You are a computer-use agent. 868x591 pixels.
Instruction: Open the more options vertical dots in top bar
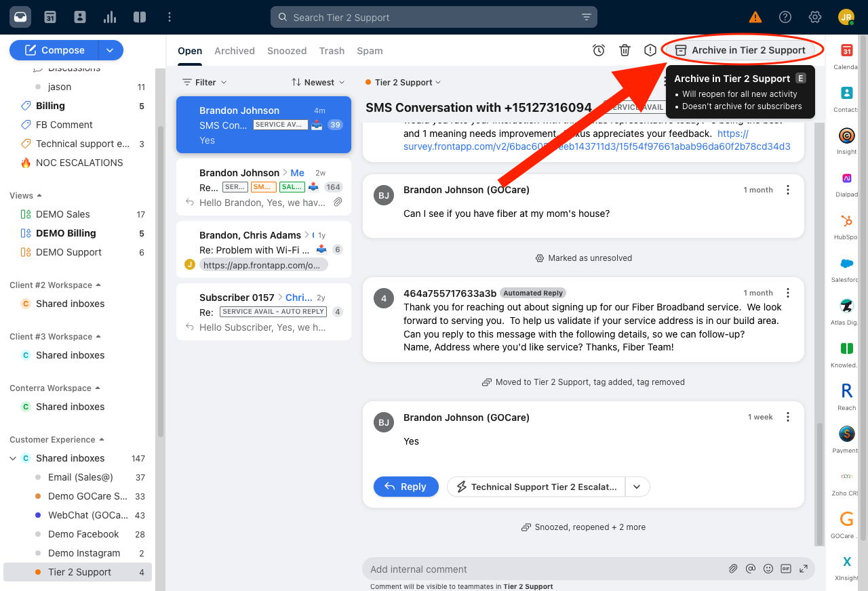tap(170, 17)
